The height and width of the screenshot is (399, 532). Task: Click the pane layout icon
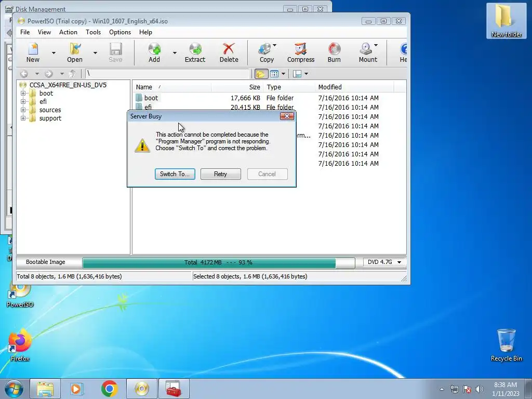[297, 74]
